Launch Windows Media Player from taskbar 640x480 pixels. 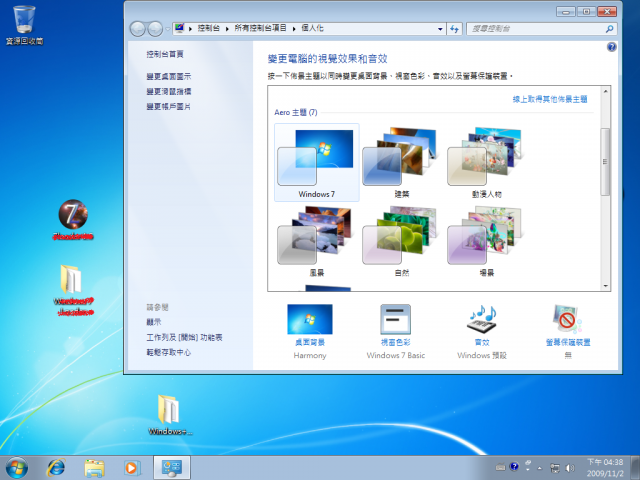(x=132, y=468)
